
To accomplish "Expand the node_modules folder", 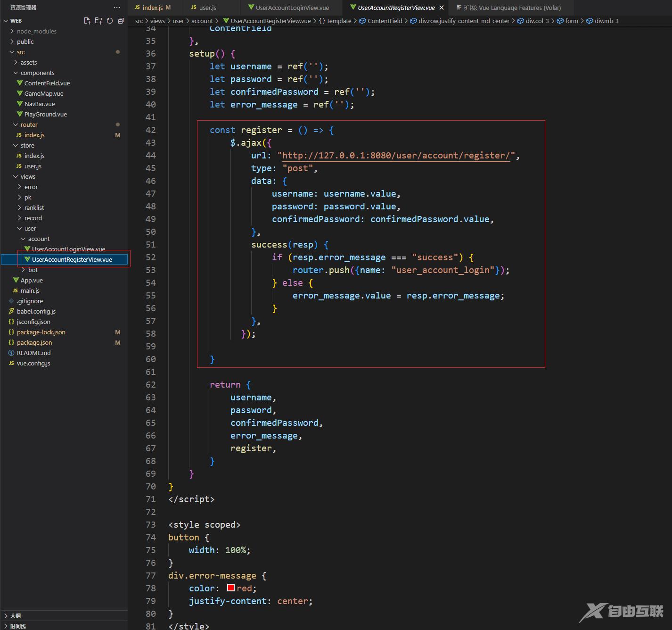I will point(36,31).
